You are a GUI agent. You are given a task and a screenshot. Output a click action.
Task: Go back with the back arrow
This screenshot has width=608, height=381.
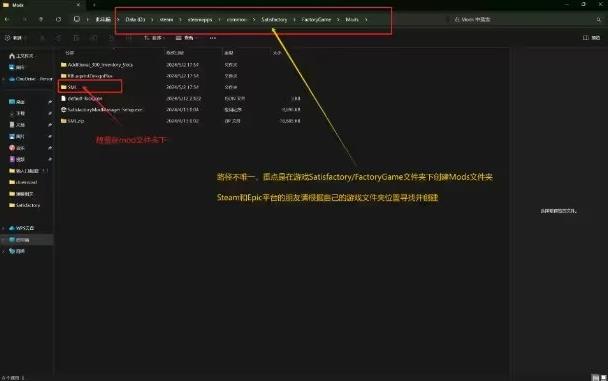(7, 19)
